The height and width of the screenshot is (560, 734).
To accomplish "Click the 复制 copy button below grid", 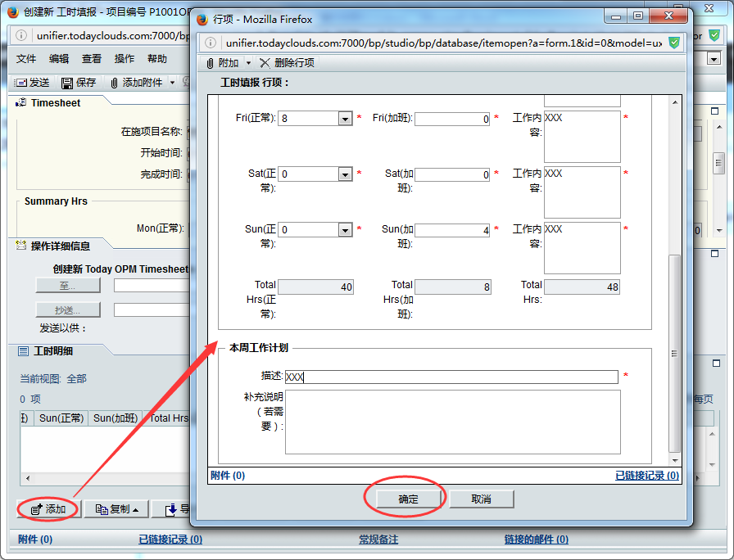I will coord(116,509).
